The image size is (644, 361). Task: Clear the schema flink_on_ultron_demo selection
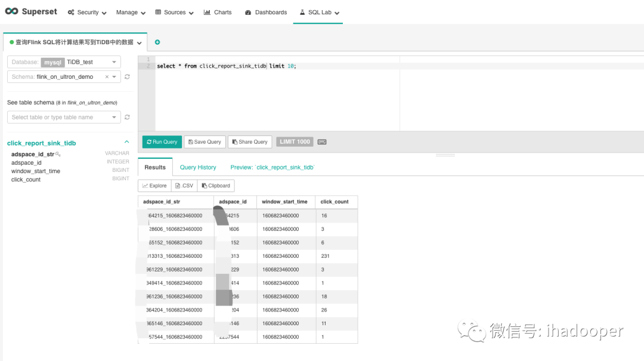pos(107,77)
